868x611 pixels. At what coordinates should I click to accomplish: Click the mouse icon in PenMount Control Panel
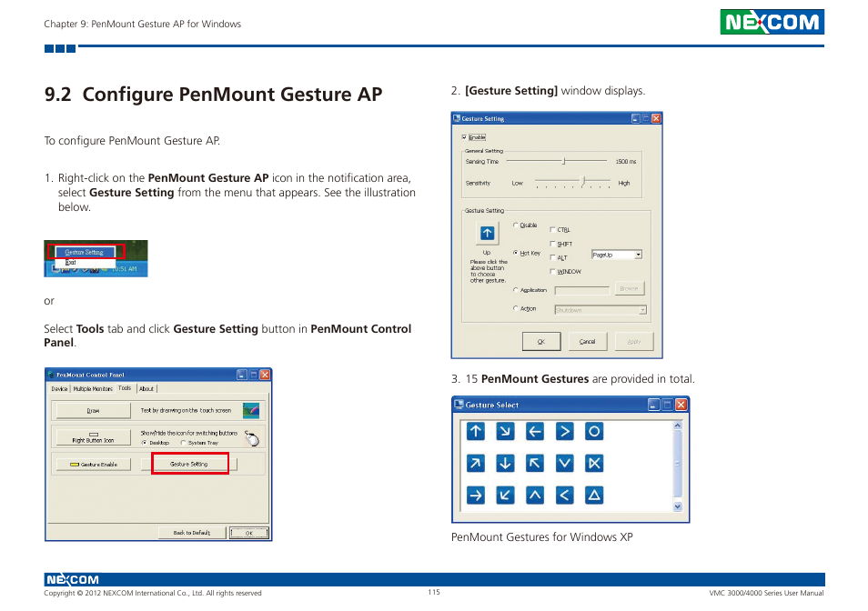tap(252, 438)
